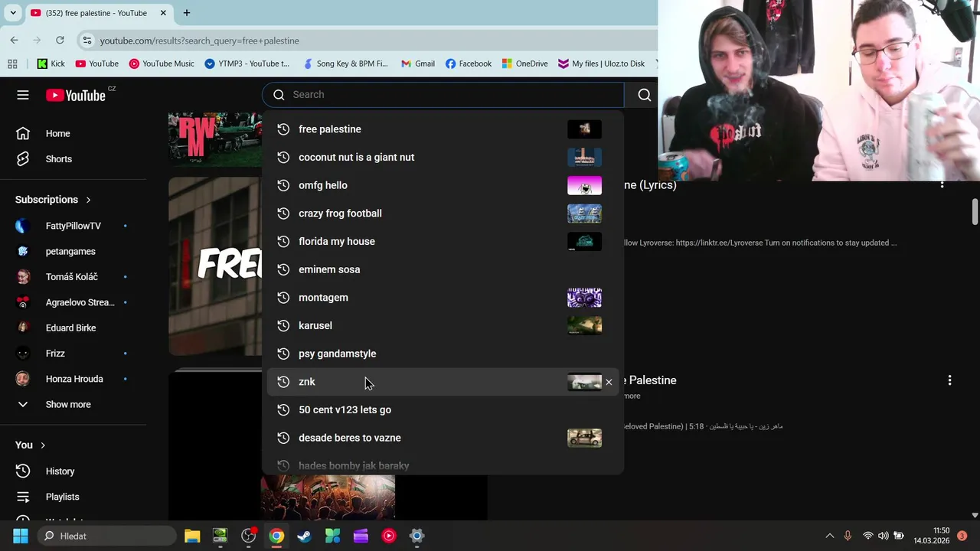This screenshot has width=980, height=551.
Task: Open YouTube Music bookmark
Action: click(162, 64)
